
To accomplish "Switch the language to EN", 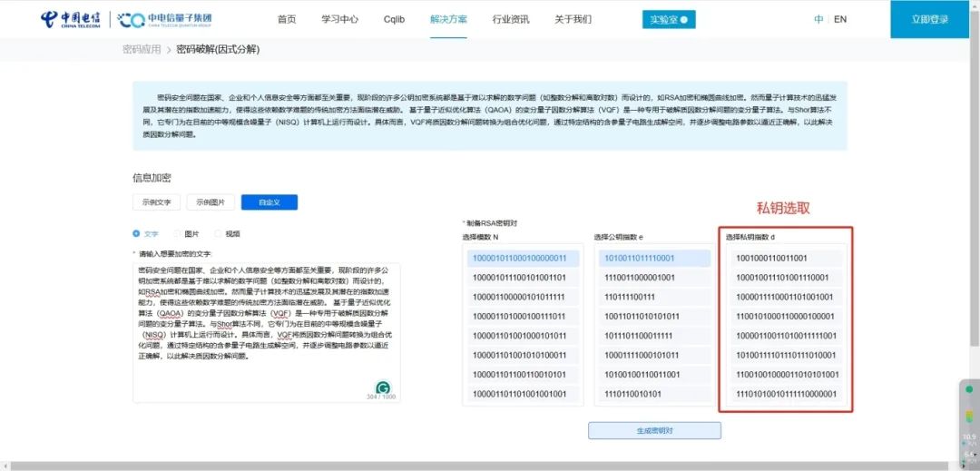I will (x=840, y=19).
